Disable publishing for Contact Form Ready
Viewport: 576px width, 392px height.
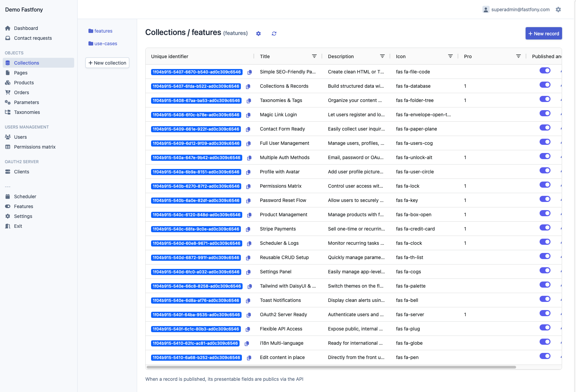(x=545, y=127)
